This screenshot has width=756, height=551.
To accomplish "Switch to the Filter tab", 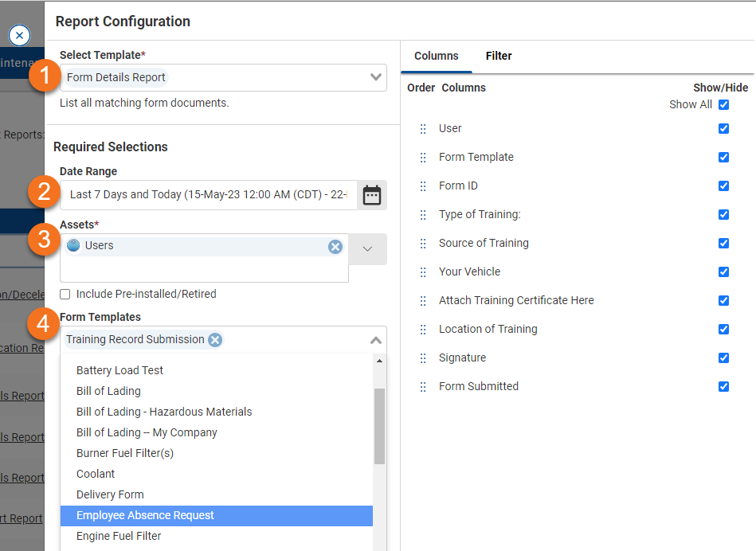I will [499, 56].
